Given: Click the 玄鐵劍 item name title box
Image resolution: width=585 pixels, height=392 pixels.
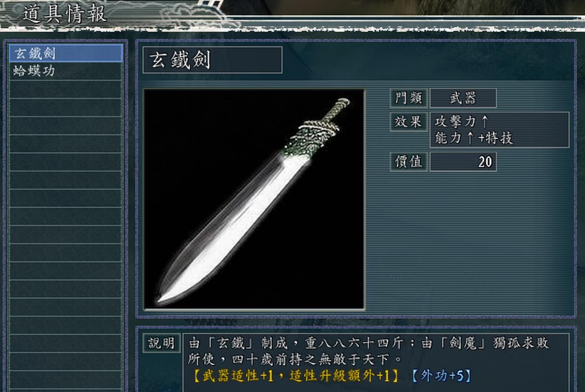Looking at the screenshot, I should (x=212, y=60).
